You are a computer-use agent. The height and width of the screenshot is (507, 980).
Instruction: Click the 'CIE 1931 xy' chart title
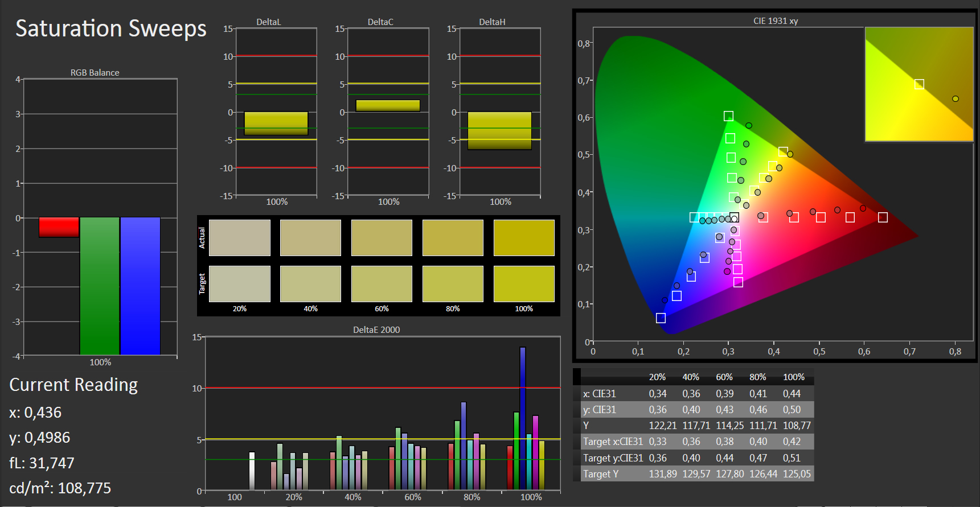776,21
